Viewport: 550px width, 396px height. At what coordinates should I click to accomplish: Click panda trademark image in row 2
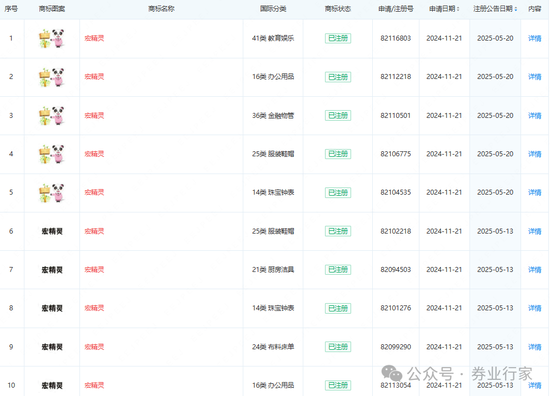(x=52, y=77)
